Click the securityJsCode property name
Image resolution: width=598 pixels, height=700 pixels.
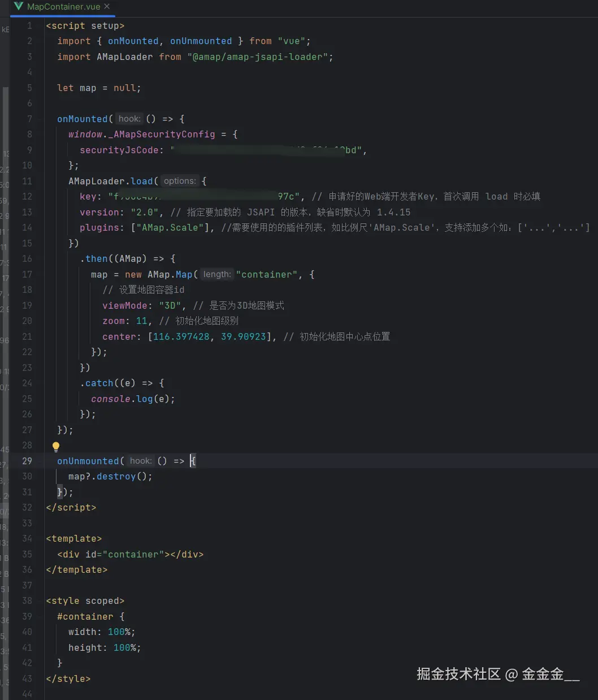click(119, 150)
